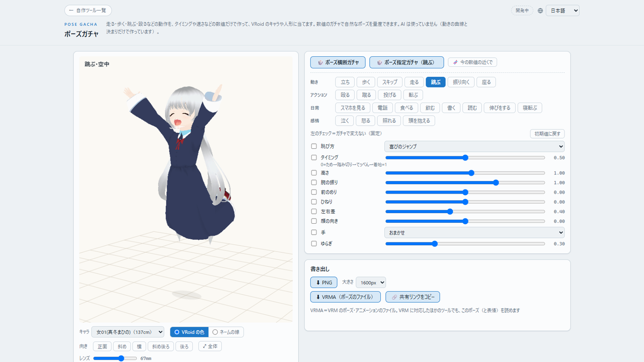Click the ひねり slider track
This screenshot has width=644, height=362.
point(465,202)
